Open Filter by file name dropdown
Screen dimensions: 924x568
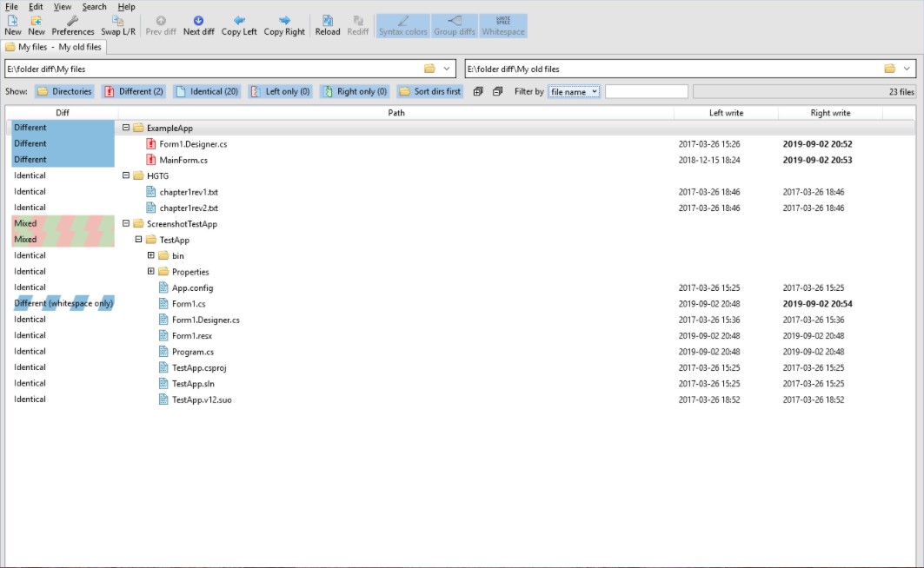point(574,91)
